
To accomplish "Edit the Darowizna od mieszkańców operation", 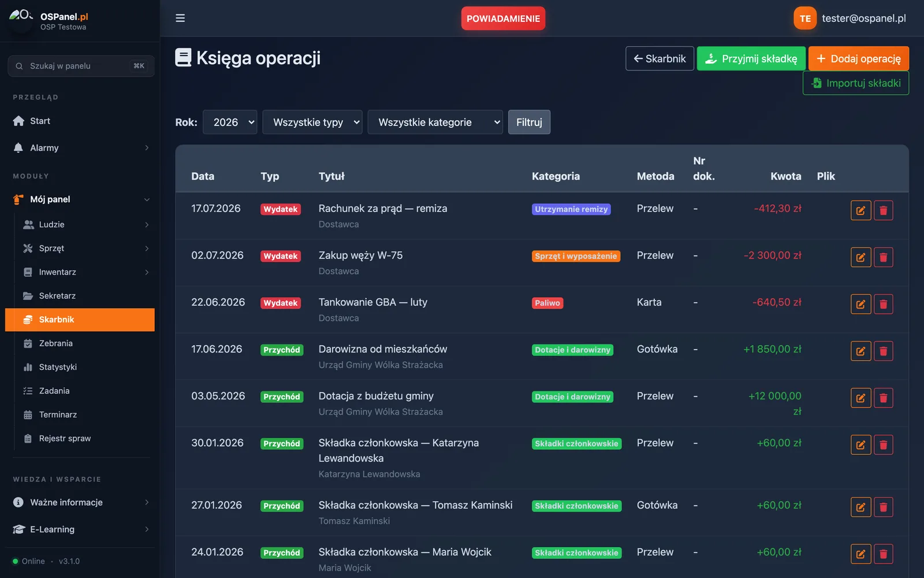I will click(x=860, y=351).
